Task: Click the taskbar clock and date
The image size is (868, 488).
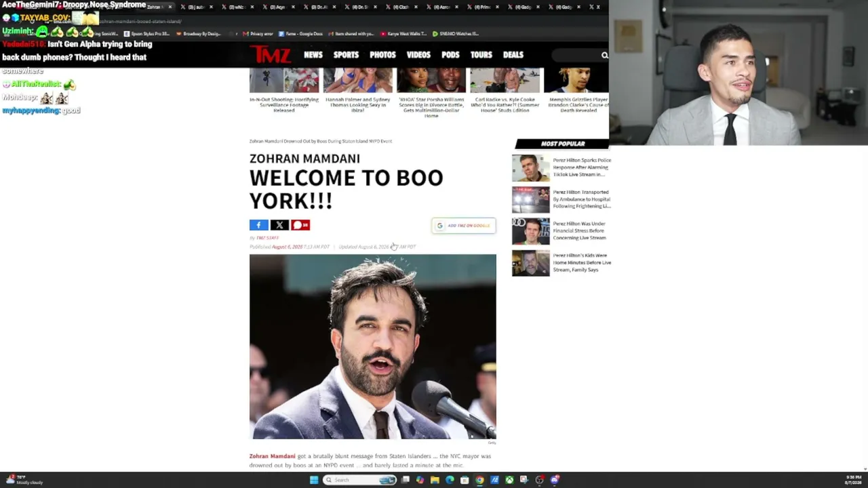Action: click(x=854, y=480)
